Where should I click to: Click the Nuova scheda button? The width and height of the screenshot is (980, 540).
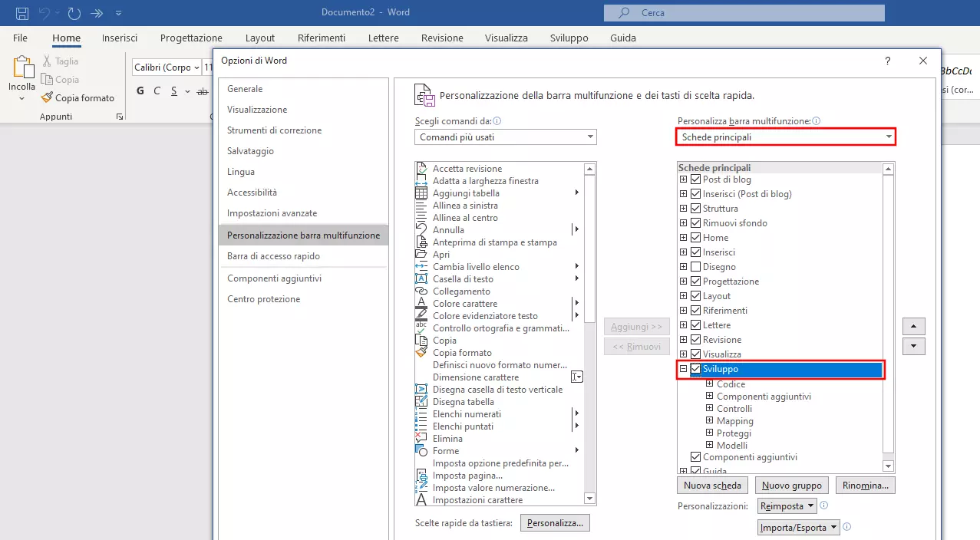click(712, 485)
